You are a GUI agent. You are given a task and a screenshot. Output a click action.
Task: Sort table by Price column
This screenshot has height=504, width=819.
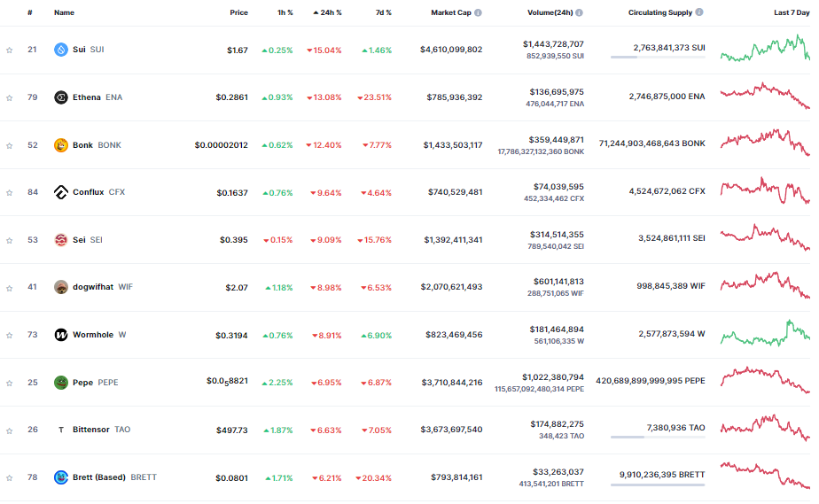pyautogui.click(x=238, y=12)
